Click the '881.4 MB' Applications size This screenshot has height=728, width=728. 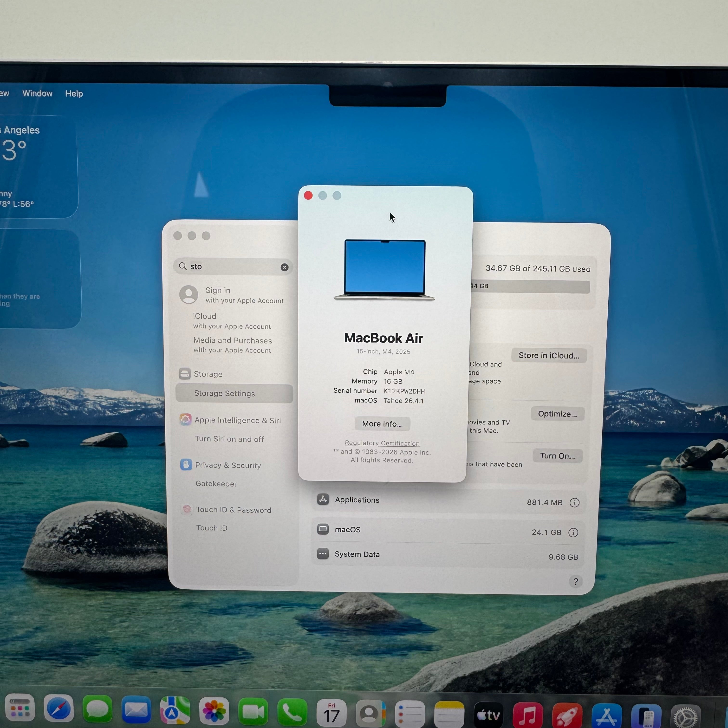545,502
